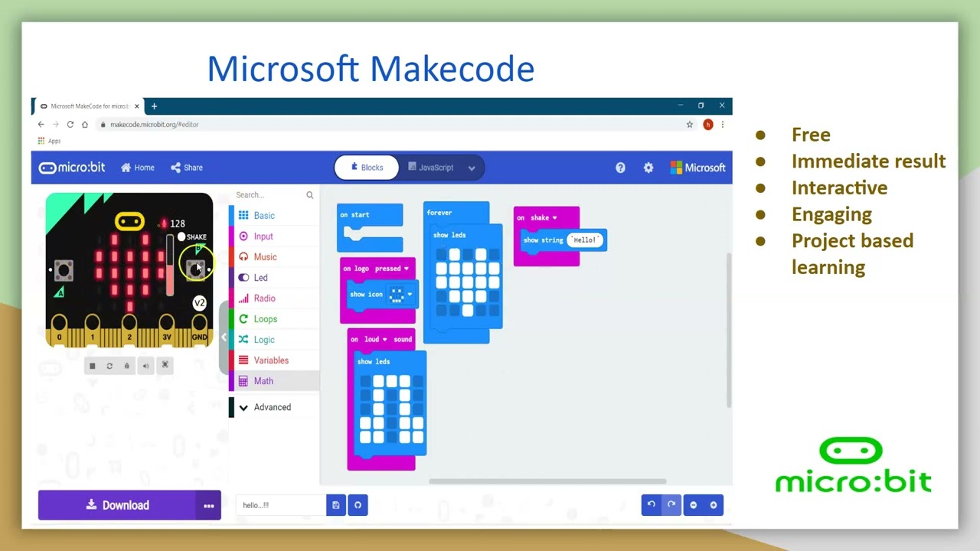Redo the workspace change
Image resolution: width=980 pixels, height=551 pixels.
click(x=671, y=504)
